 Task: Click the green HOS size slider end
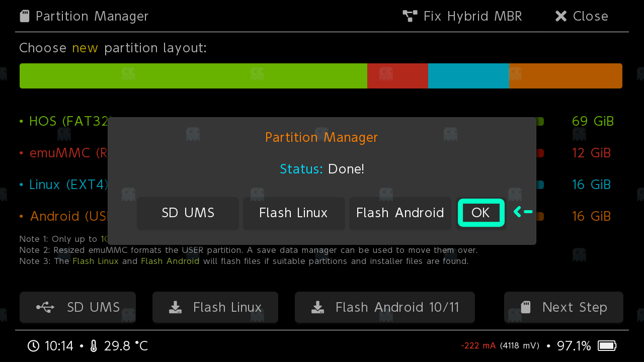click(x=540, y=122)
